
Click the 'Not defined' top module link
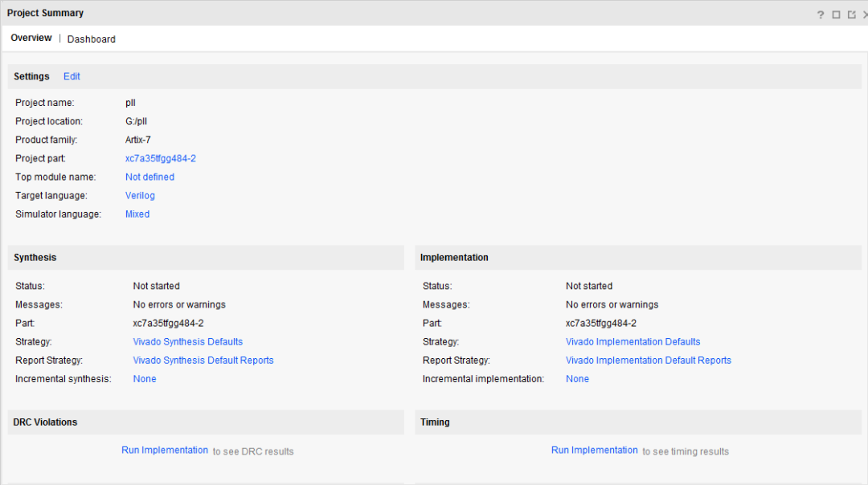pos(149,177)
